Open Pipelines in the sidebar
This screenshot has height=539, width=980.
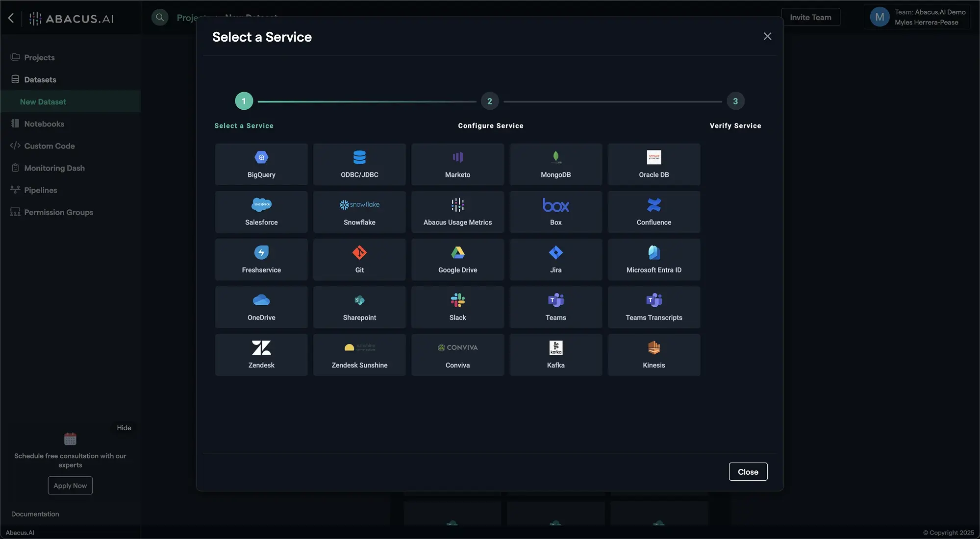tap(41, 190)
